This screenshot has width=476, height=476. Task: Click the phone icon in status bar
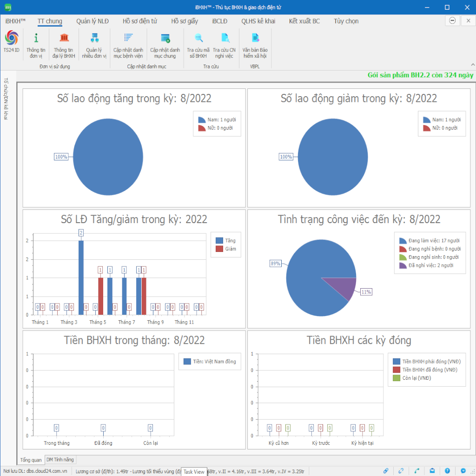coord(416,471)
